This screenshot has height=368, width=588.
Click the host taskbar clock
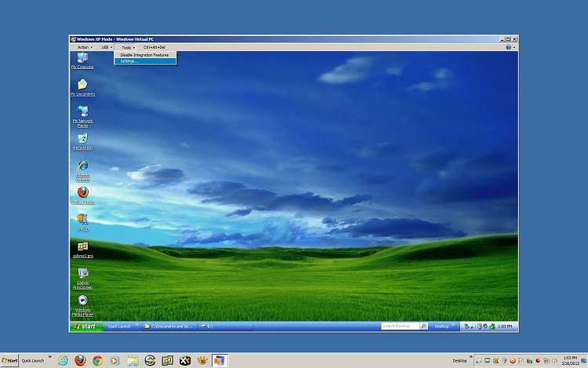[570, 360]
